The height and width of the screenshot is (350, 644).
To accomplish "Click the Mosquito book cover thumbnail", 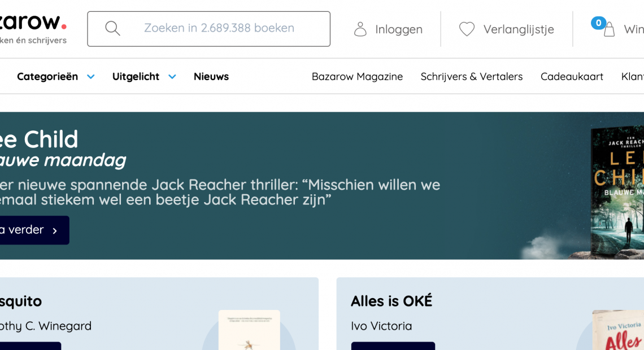I will tap(249, 330).
